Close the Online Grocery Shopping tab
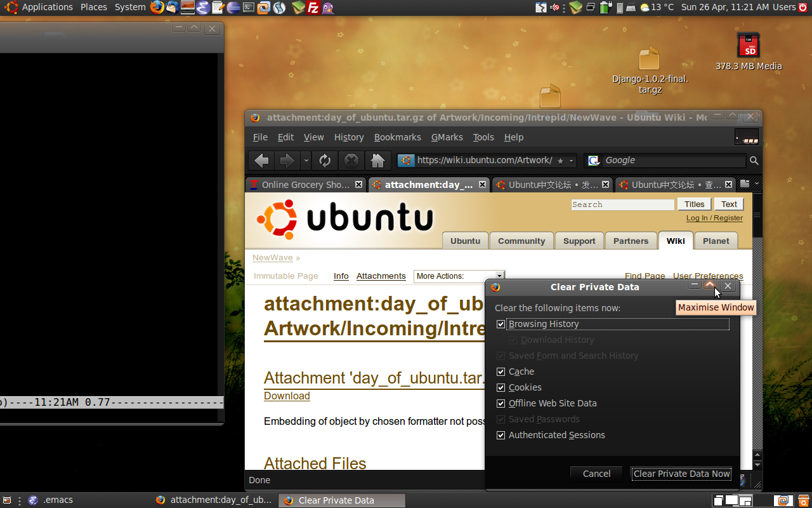This screenshot has height=508, width=812. [358, 185]
